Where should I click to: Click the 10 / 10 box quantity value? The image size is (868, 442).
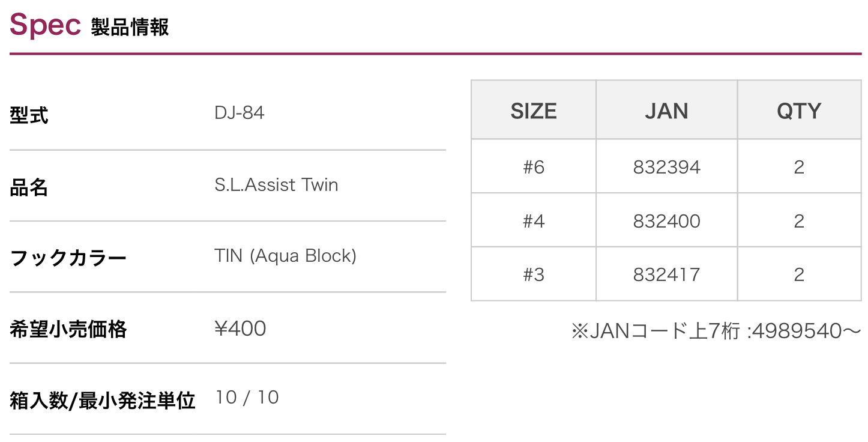coord(247,398)
